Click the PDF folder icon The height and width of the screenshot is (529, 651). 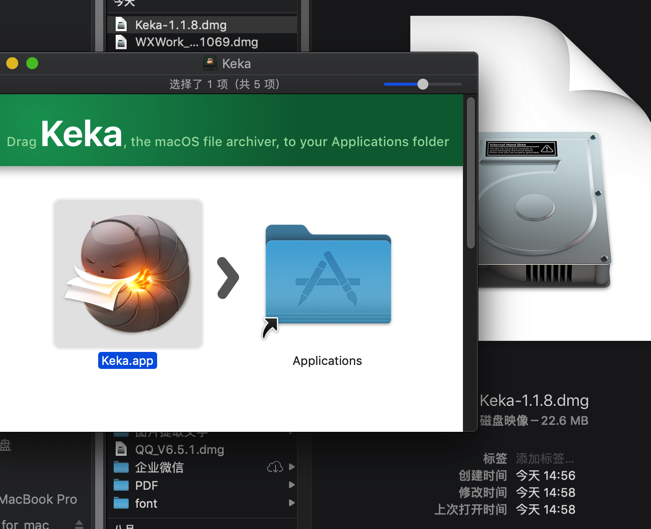121,485
